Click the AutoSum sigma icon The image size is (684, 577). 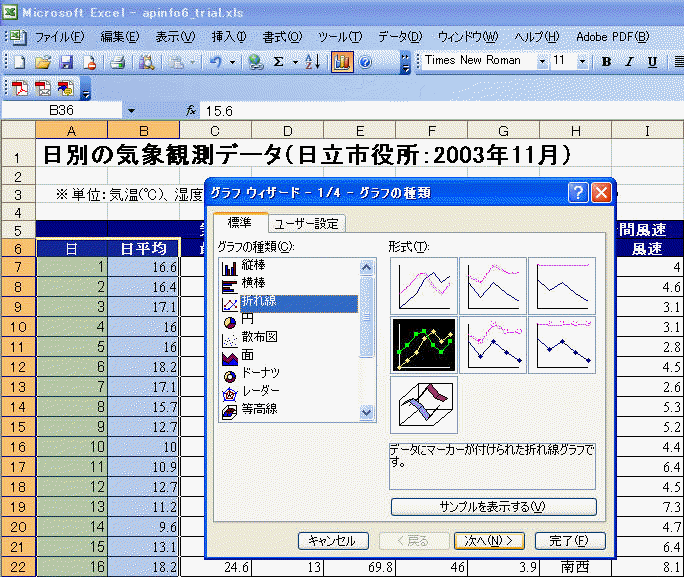pos(279,62)
